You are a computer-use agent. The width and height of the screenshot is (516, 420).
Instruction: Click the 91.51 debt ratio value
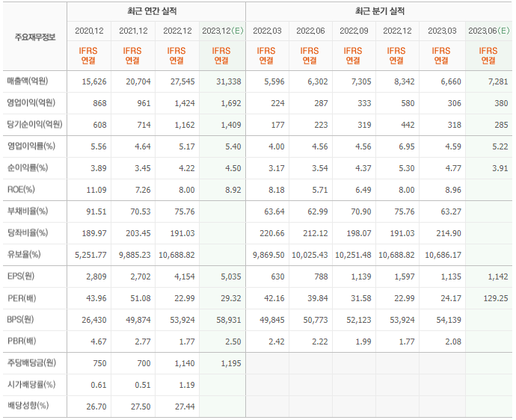click(96, 211)
